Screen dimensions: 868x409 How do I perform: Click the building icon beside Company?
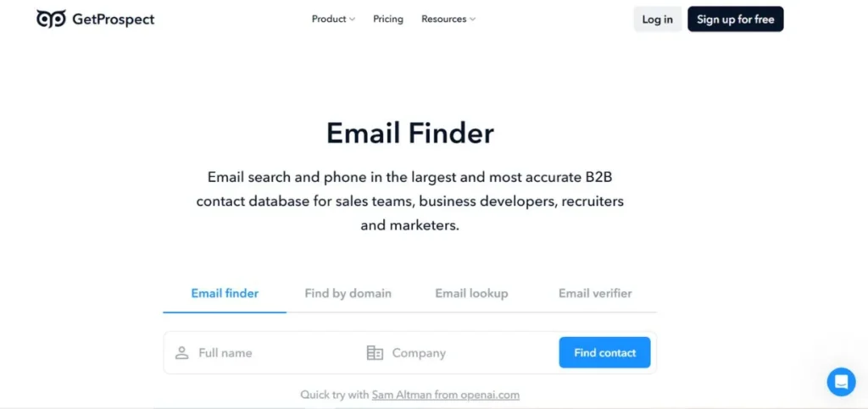[375, 353]
